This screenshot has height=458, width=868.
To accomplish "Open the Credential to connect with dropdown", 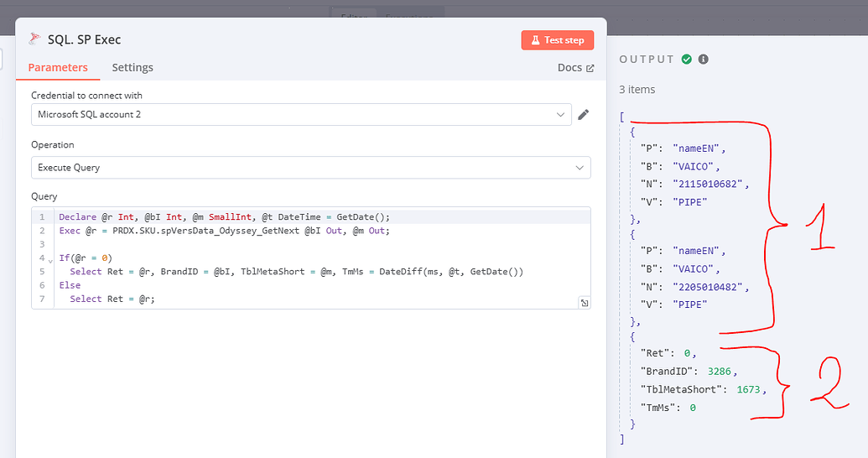I will coord(301,114).
